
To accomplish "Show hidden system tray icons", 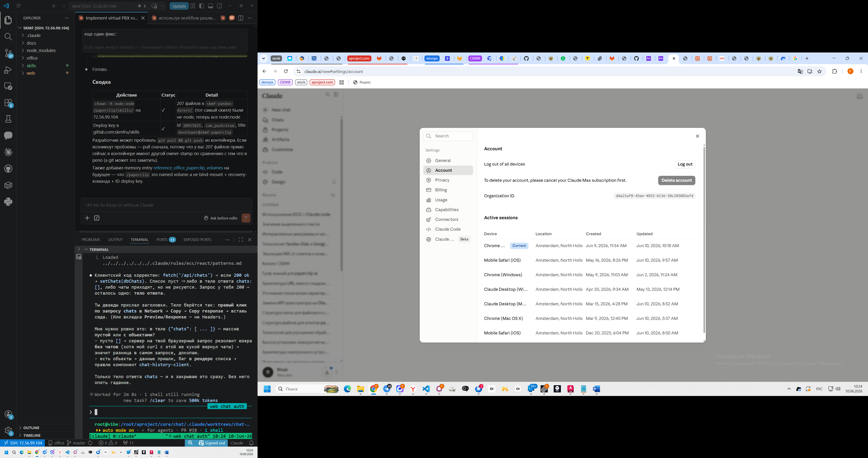I will 789,389.
